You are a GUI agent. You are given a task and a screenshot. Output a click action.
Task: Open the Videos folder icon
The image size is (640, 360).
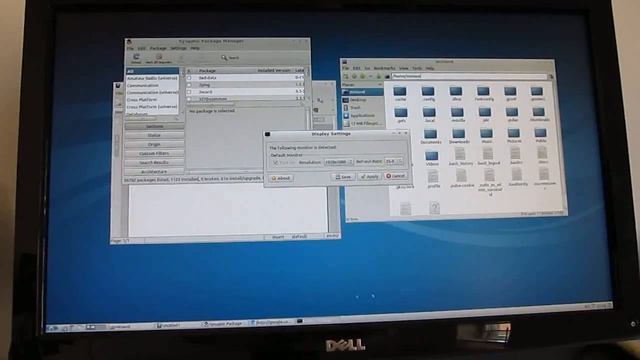tap(431, 156)
